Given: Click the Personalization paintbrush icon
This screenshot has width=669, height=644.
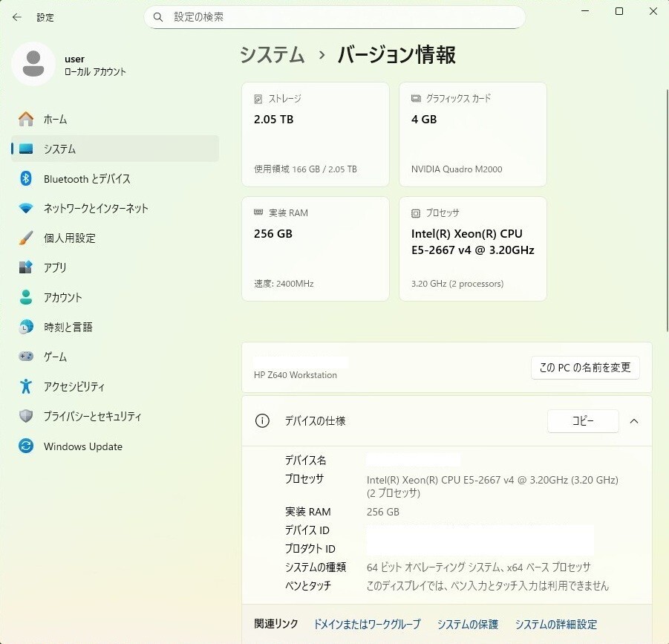Looking at the screenshot, I should [26, 238].
